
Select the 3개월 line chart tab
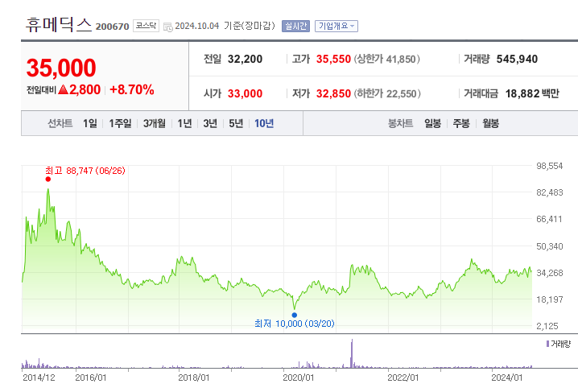click(x=155, y=123)
